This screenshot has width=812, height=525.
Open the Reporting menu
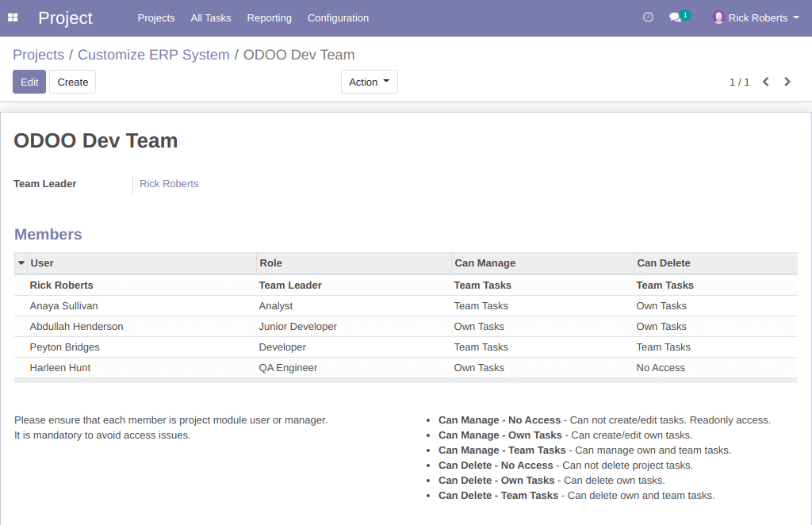click(269, 17)
